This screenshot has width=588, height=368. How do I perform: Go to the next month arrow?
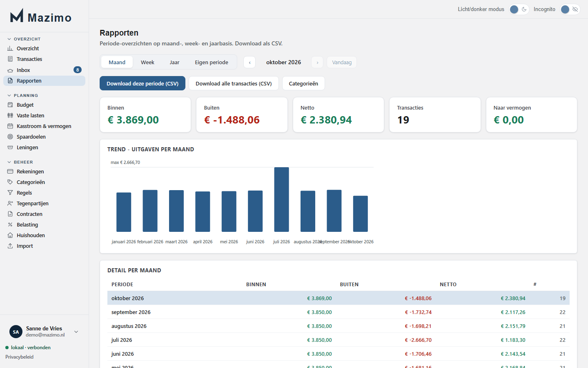pyautogui.click(x=317, y=63)
